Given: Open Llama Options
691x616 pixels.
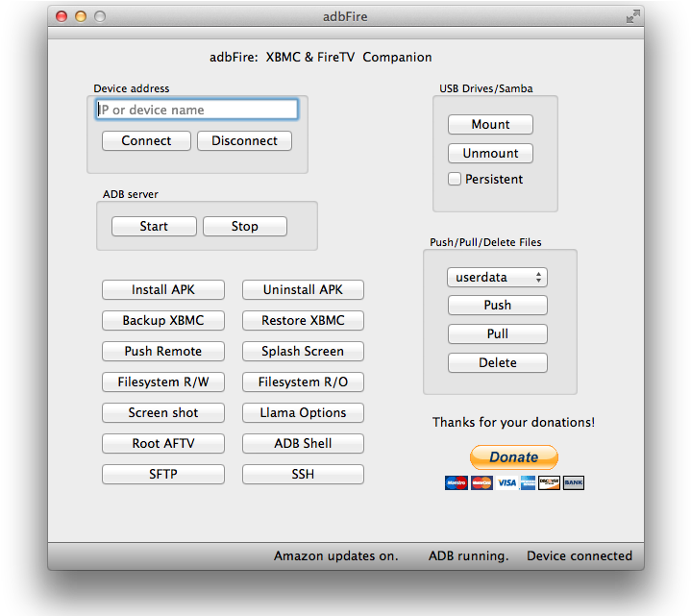Looking at the screenshot, I should [303, 412].
